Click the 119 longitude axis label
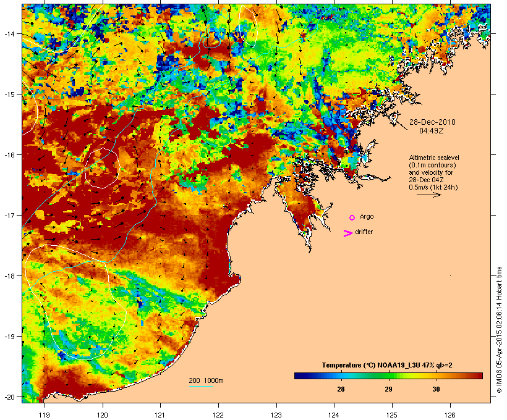Viewport: 507px width, 420px height. click(45, 415)
